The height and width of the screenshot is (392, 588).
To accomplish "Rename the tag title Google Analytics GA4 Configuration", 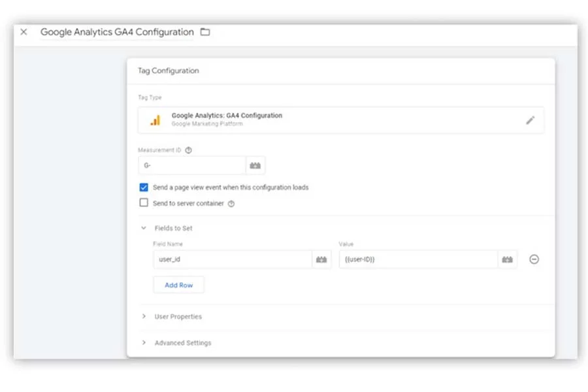I will point(117,32).
